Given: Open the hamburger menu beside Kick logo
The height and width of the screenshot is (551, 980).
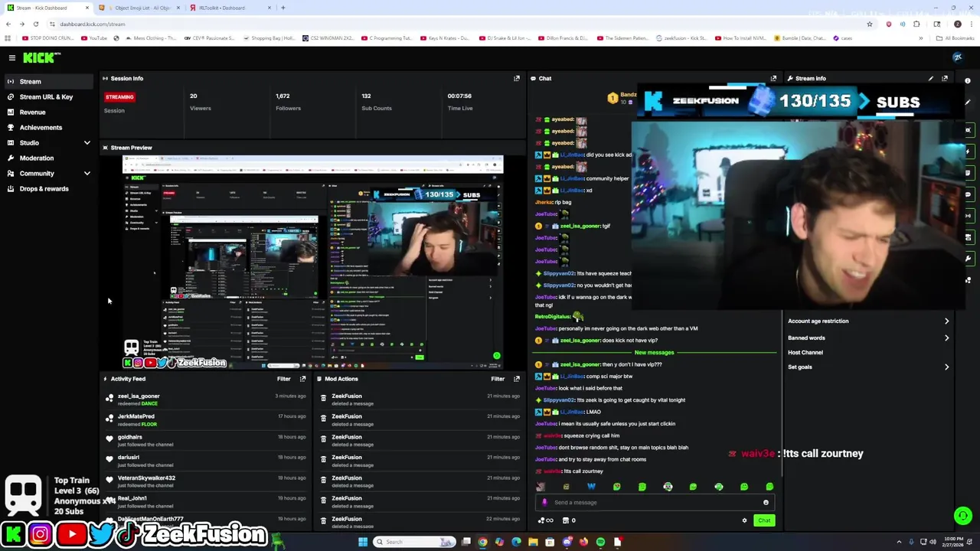Looking at the screenshot, I should (x=12, y=57).
